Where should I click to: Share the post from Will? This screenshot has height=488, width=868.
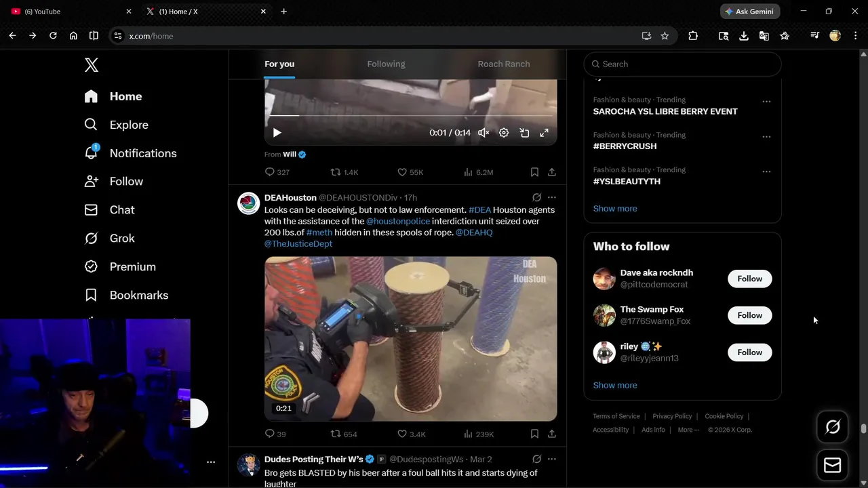coord(552,172)
